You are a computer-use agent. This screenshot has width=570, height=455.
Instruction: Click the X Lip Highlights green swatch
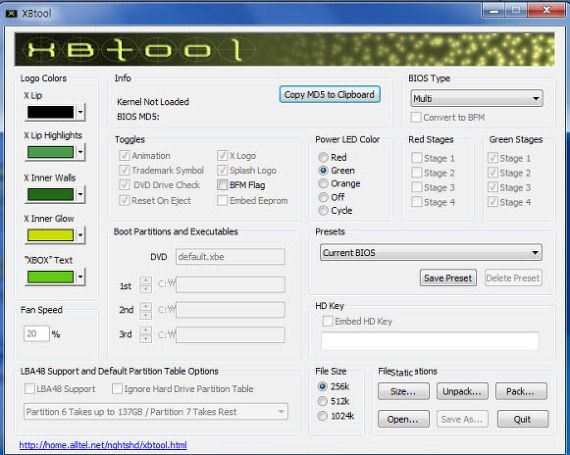point(51,152)
